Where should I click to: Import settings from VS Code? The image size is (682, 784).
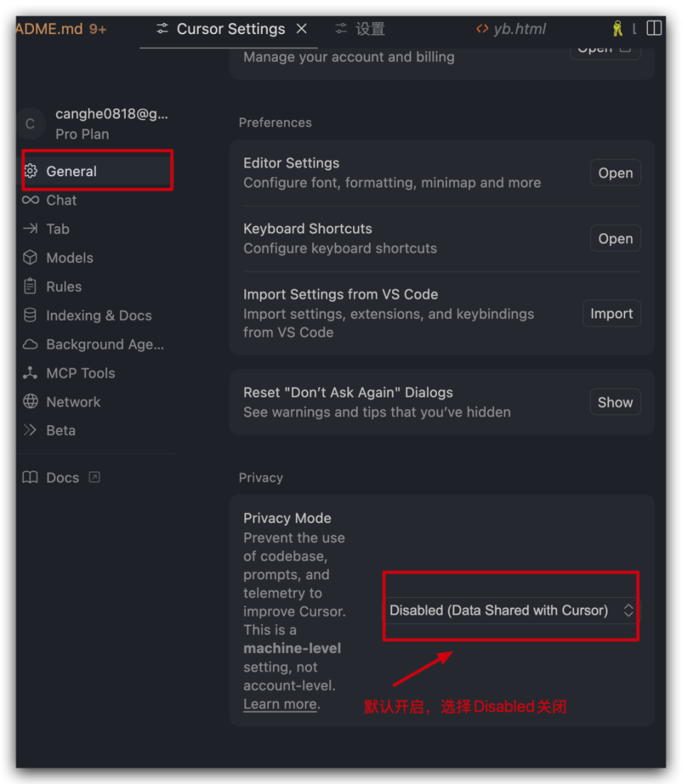tap(612, 313)
